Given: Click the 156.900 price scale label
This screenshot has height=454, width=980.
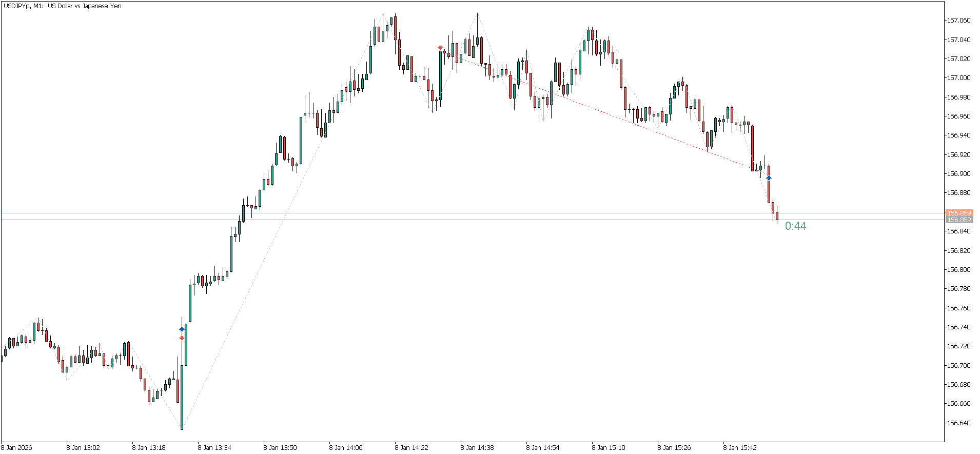Looking at the screenshot, I should (x=958, y=174).
